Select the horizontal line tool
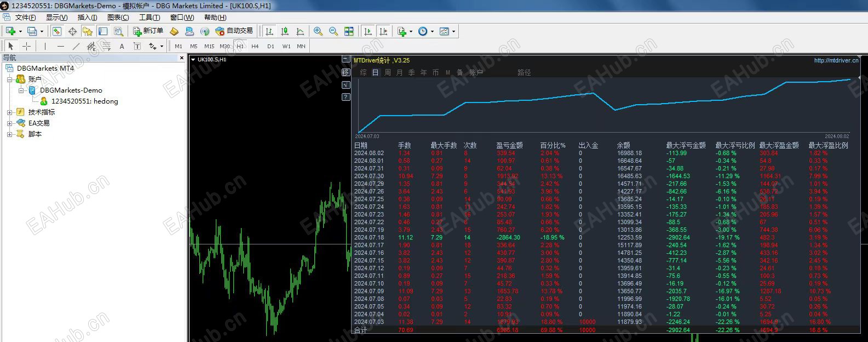868x342 pixels. [x=61, y=47]
